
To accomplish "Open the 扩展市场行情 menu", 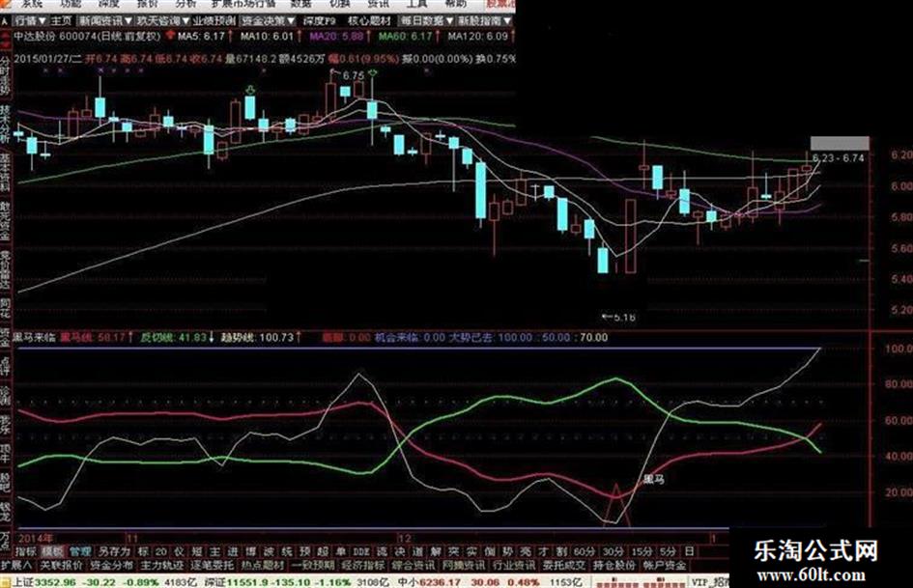I will coord(243,4).
